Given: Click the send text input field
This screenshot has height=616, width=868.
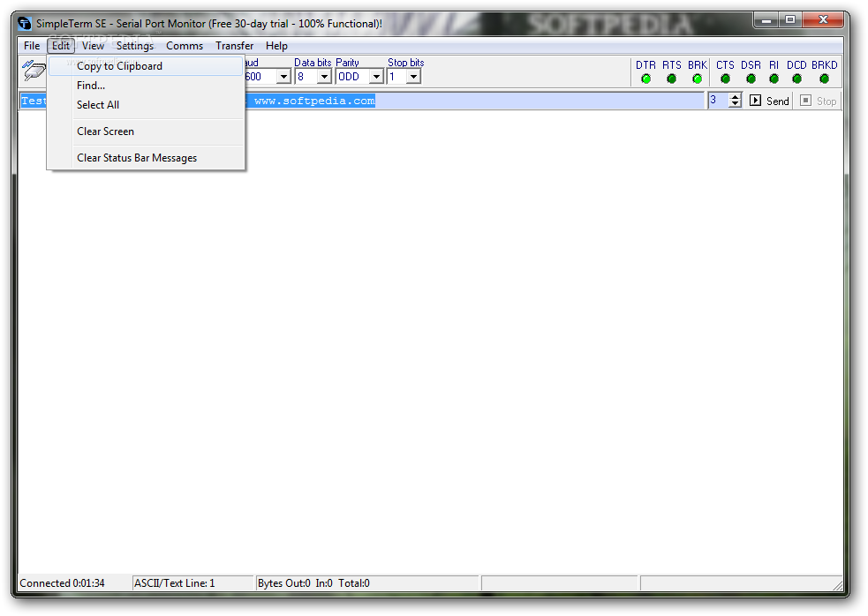Looking at the screenshot, I should (362, 101).
